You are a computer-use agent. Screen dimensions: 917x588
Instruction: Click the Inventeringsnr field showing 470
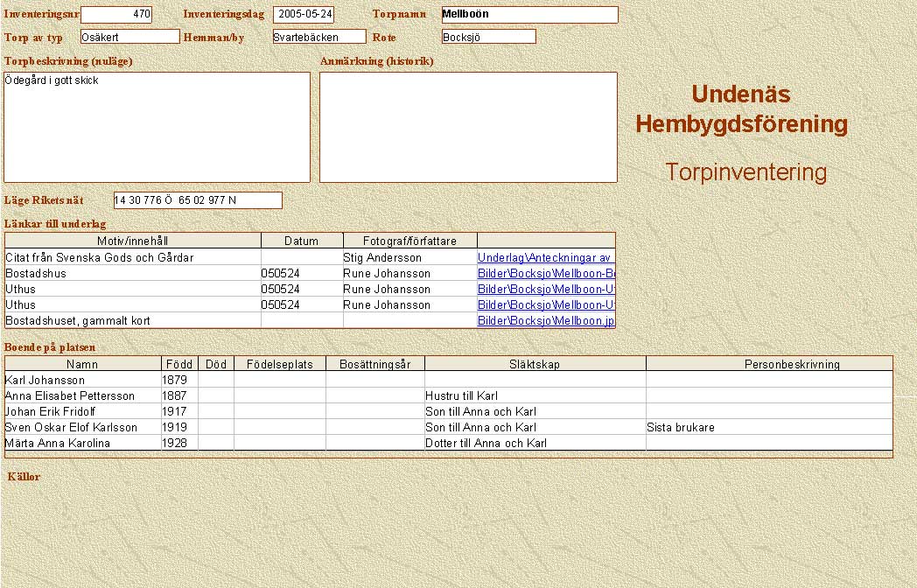click(116, 15)
